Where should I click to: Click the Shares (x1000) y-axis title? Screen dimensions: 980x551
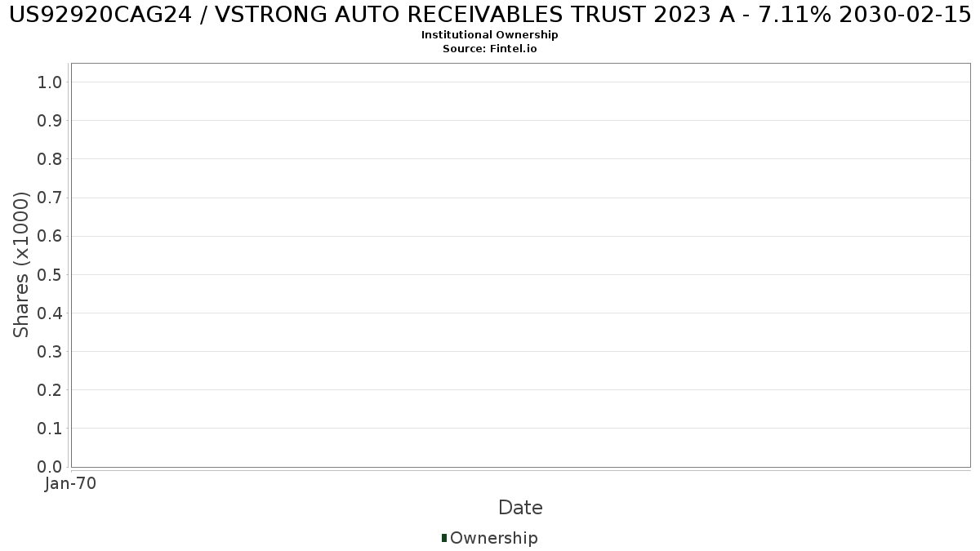click(21, 264)
